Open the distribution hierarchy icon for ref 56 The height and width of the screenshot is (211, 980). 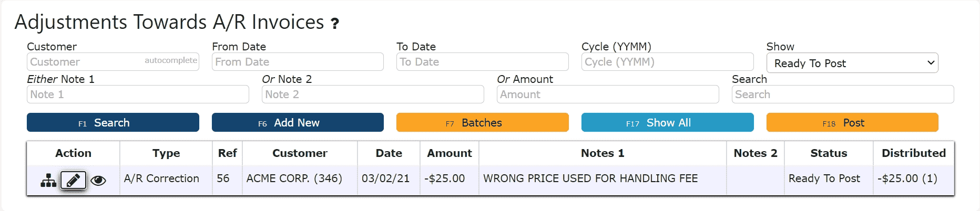click(x=48, y=180)
